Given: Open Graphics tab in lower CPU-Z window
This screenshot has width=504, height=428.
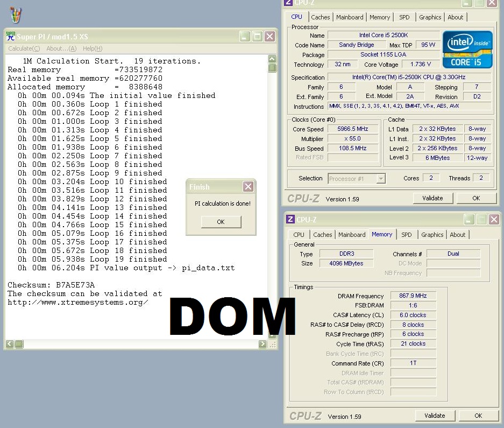Looking at the screenshot, I should (432, 235).
